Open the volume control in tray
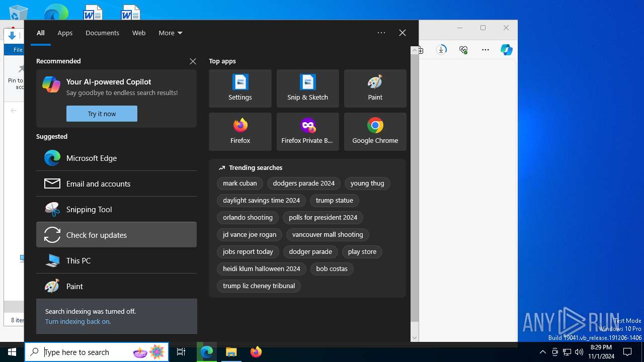This screenshot has height=362, width=644. 579,352
